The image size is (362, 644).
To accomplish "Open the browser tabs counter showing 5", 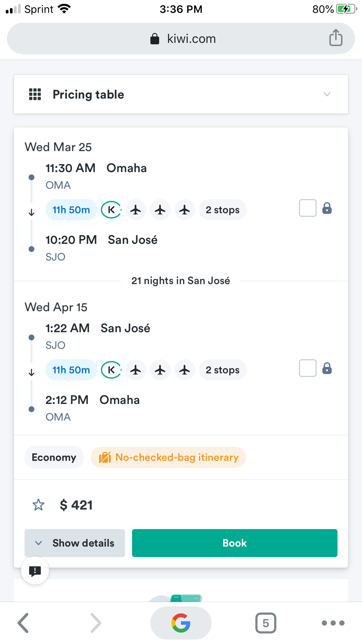I will tap(266, 623).
